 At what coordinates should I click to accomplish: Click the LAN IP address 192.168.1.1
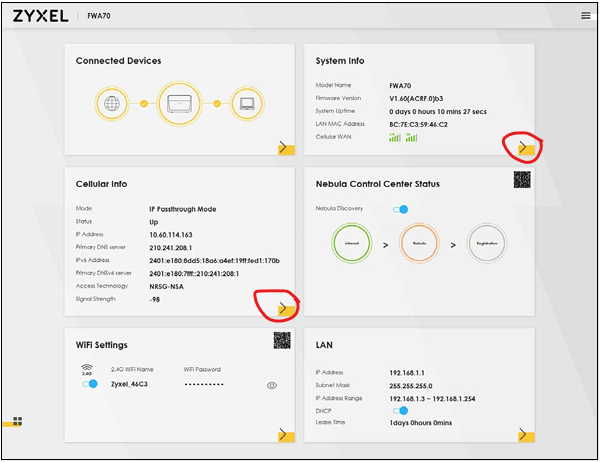(407, 373)
